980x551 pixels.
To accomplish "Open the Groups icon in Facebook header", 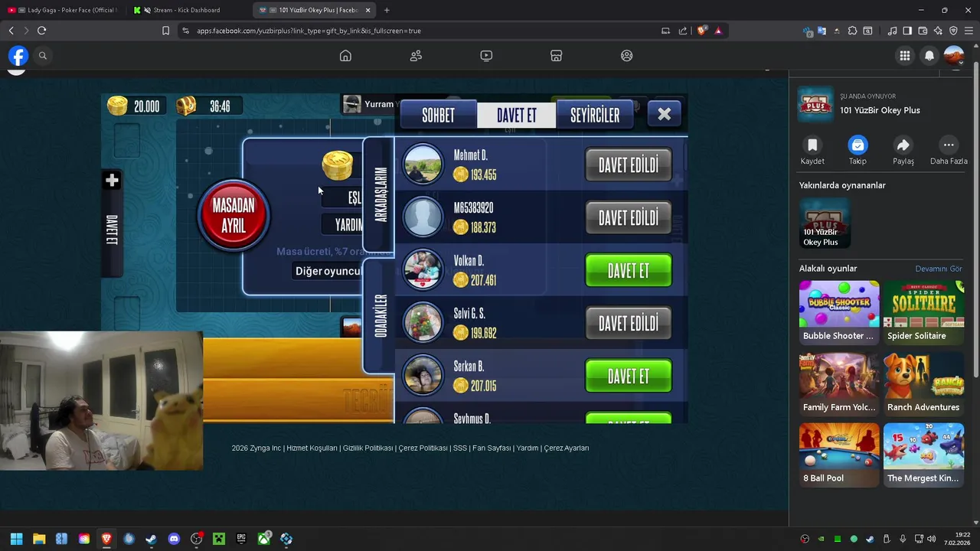I will click(627, 56).
